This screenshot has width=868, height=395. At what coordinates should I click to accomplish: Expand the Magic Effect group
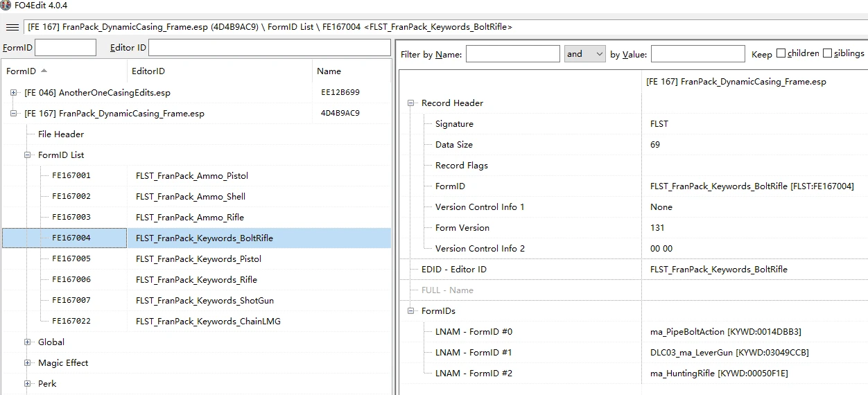point(28,362)
